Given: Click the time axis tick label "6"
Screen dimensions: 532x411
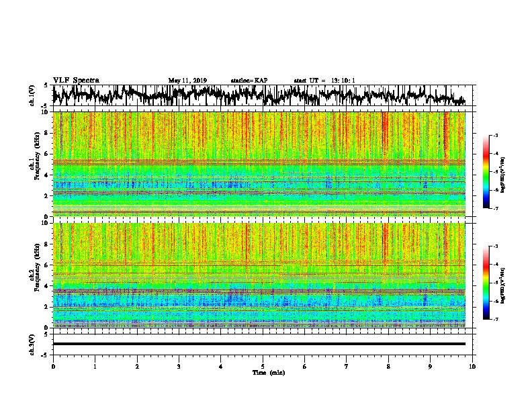Looking at the screenshot, I should coord(305,367).
